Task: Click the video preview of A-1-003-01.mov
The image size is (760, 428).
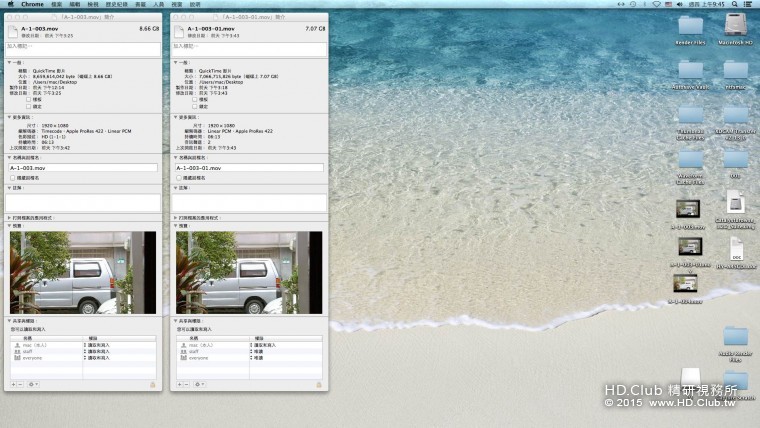Action: pos(250,272)
